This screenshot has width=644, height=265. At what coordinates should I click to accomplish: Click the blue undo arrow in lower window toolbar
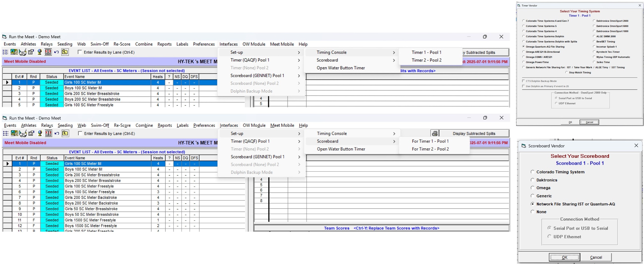[x=57, y=133]
